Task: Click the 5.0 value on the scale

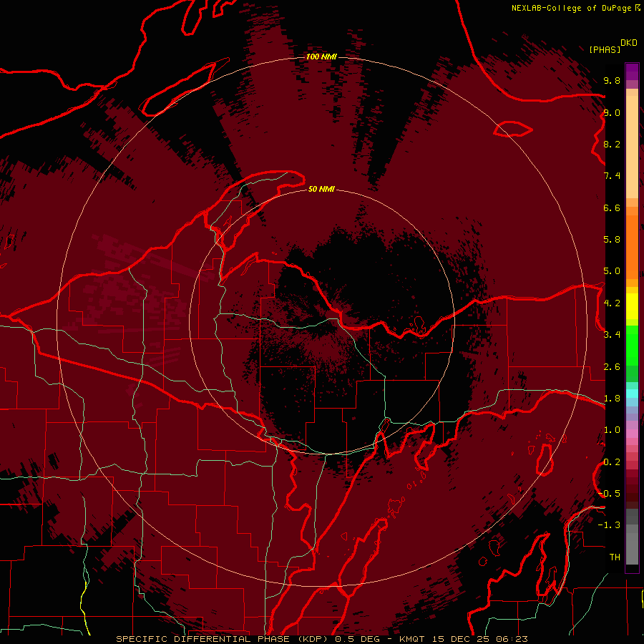Action: coord(612,271)
